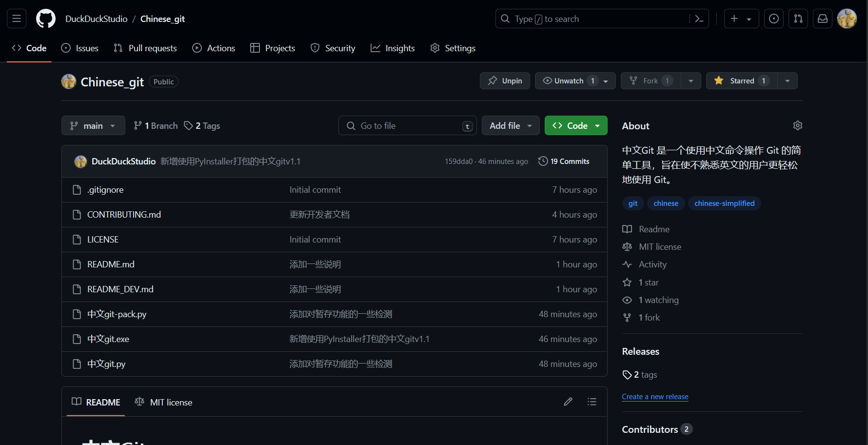The image size is (868, 445).
Task: Open the DuckDuckStudio owner breadcrumb link
Action: click(97, 19)
